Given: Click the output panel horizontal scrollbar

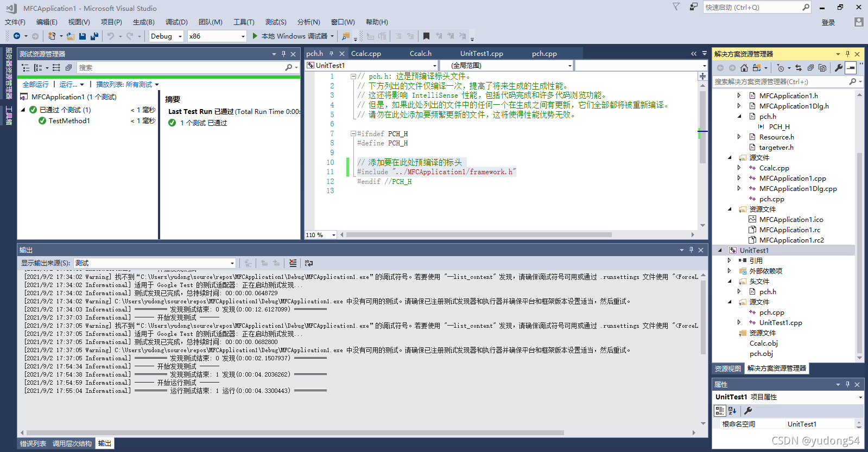Looking at the screenshot, I should 296,432.
